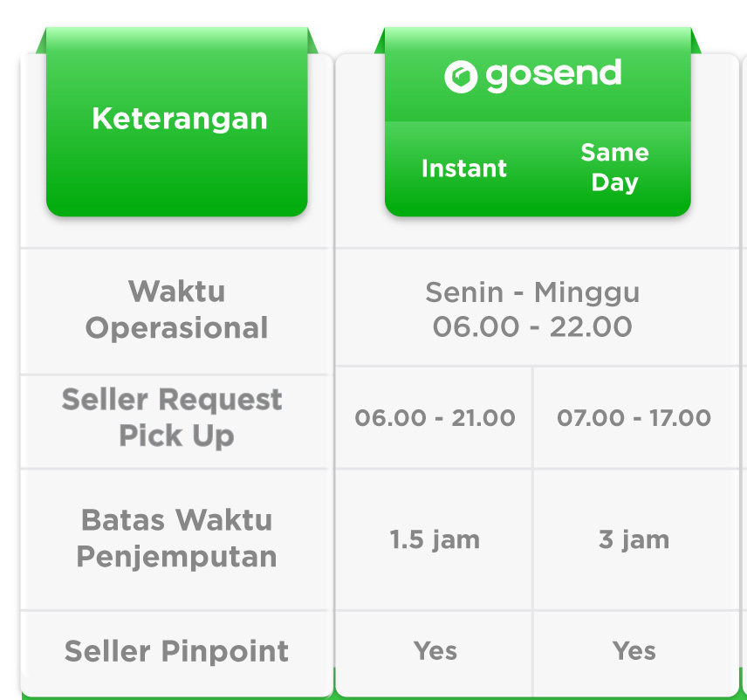747x700 pixels.
Task: Click the Senin - Minggu schedule cell
Action: [x=532, y=292]
